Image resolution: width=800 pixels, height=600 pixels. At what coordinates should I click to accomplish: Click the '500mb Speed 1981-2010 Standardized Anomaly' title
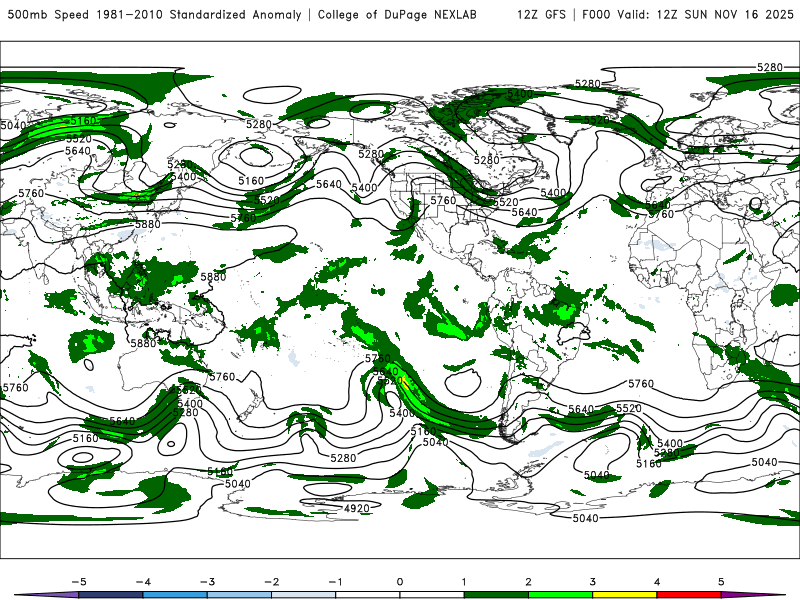pos(154,14)
